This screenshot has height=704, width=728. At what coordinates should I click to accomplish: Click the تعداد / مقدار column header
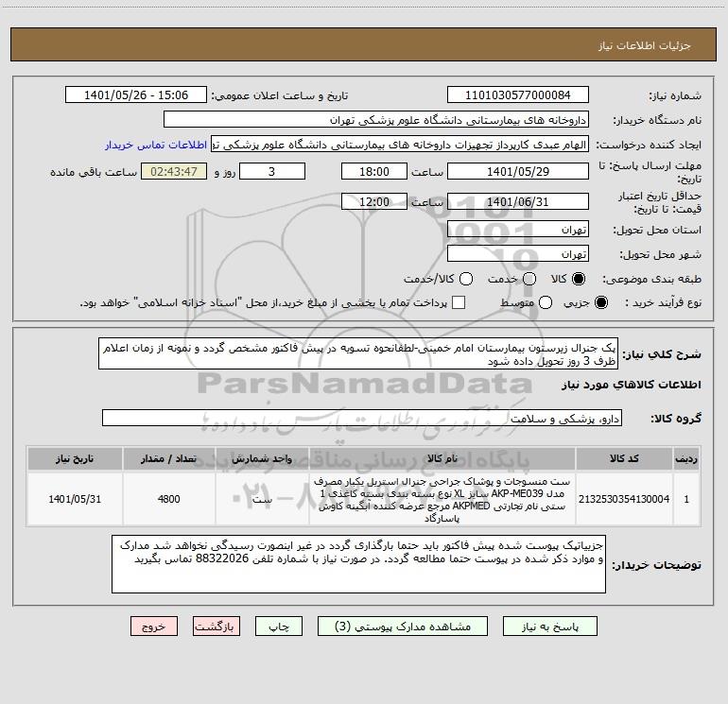pyautogui.click(x=168, y=458)
